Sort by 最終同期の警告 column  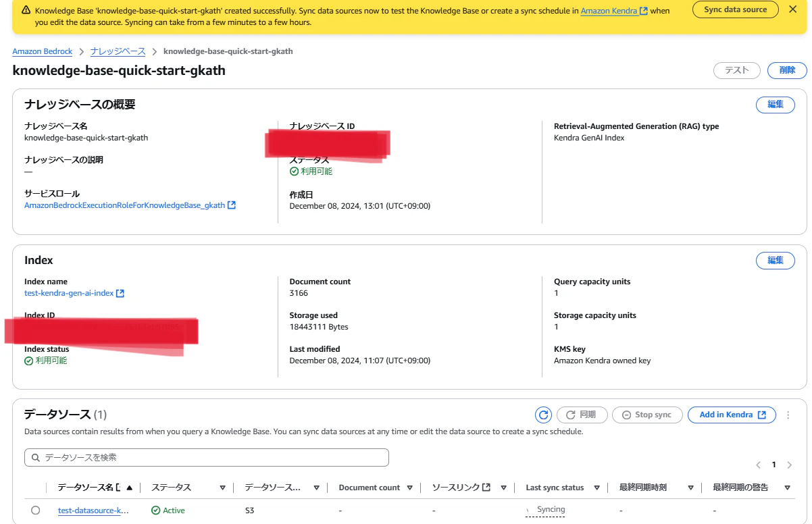[x=786, y=488]
